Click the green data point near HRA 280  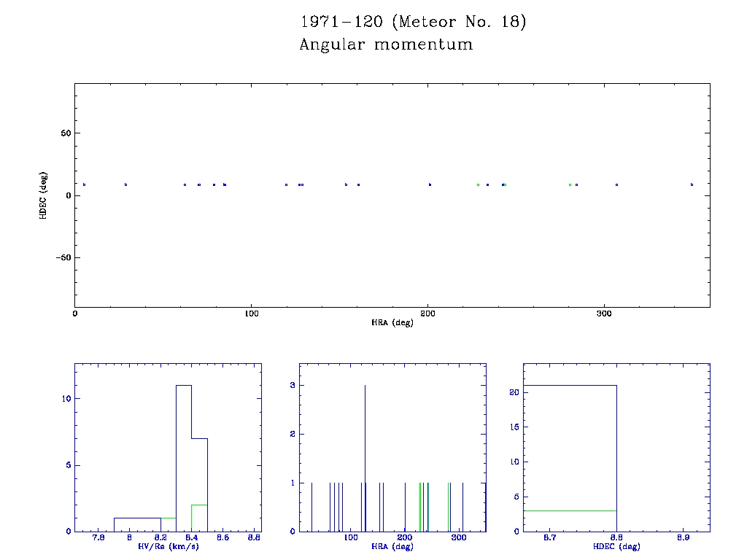click(570, 184)
